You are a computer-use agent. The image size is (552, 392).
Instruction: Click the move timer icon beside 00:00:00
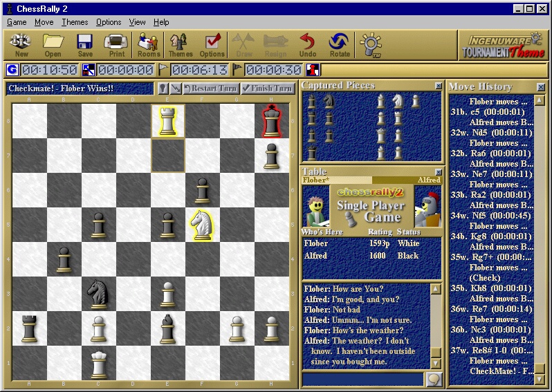(89, 70)
